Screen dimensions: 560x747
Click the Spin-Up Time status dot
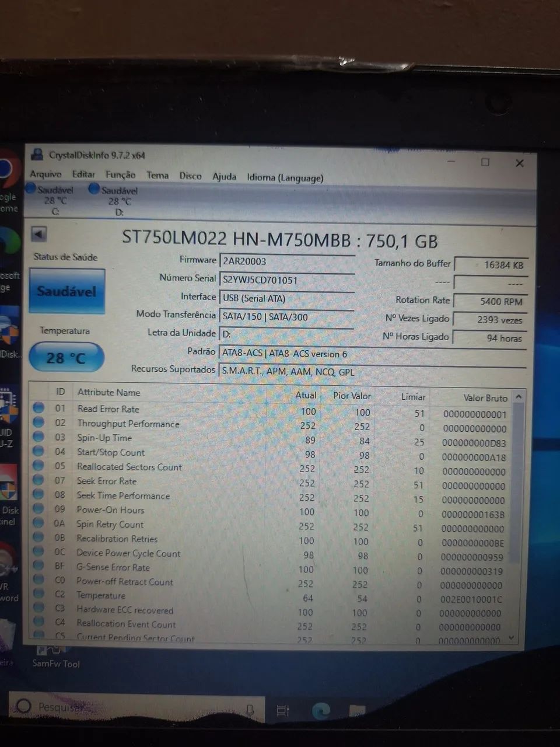click(x=39, y=437)
